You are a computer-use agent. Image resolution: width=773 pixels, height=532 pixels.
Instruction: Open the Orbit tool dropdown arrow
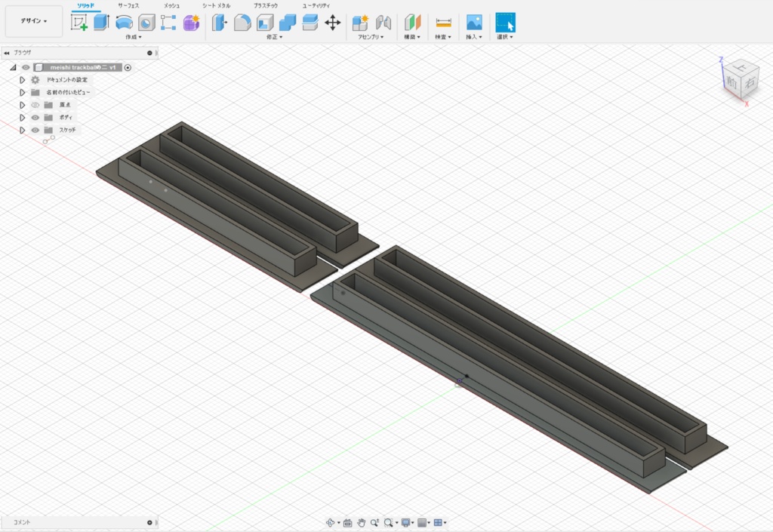[338, 523]
